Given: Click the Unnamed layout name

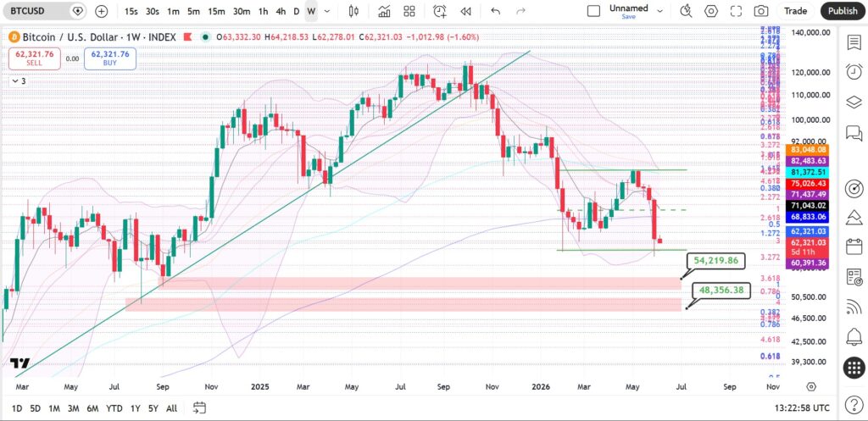Looking at the screenshot, I should [628, 8].
